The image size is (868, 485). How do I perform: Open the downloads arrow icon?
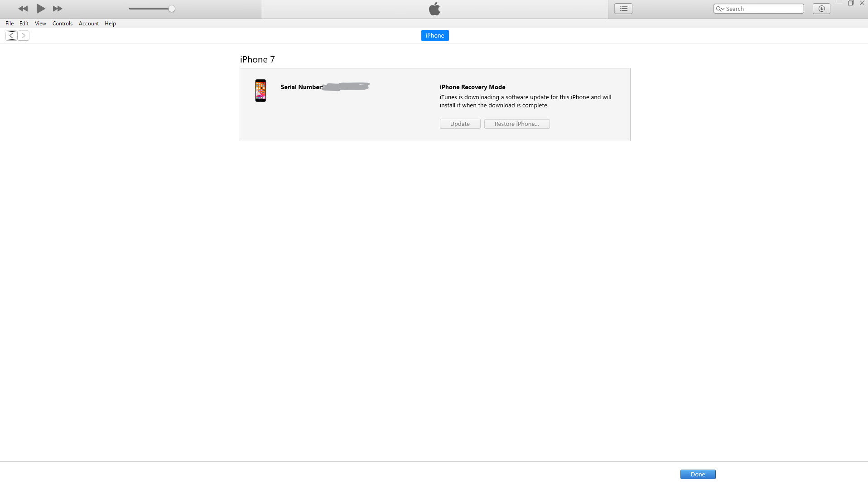[821, 9]
